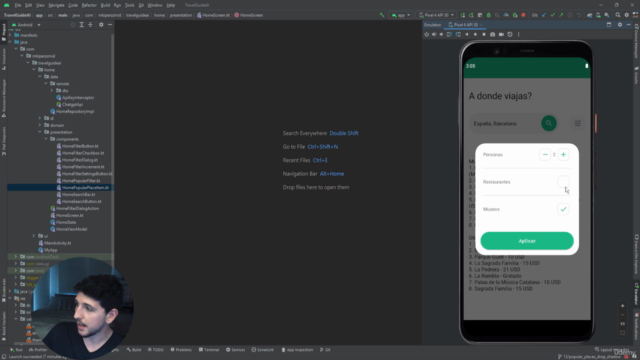This screenshot has width=640, height=360.
Task: Click the emulator snapshots clock icon
Action: [510, 34]
